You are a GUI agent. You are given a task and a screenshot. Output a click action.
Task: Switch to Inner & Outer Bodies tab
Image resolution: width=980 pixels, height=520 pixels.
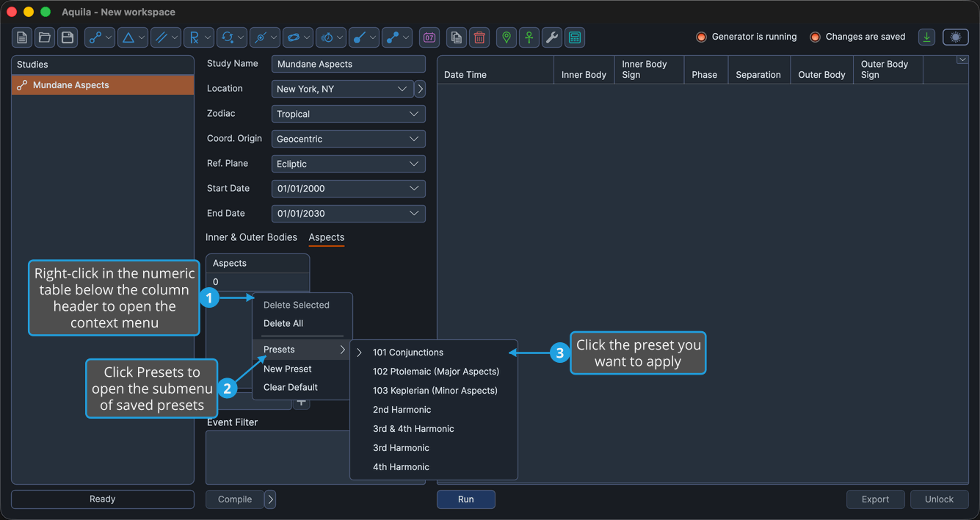click(251, 237)
